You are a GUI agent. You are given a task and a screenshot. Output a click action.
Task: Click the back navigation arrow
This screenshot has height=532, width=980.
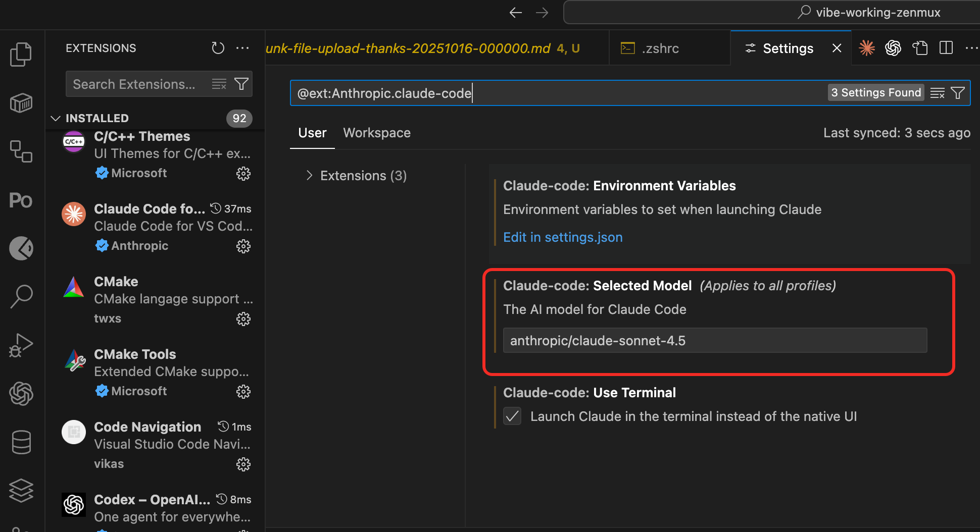pyautogui.click(x=515, y=12)
